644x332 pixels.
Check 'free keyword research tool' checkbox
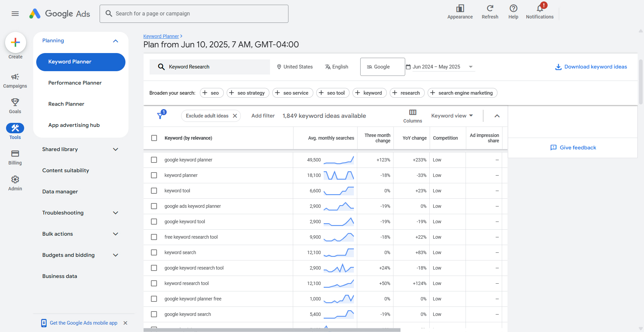coord(154,237)
